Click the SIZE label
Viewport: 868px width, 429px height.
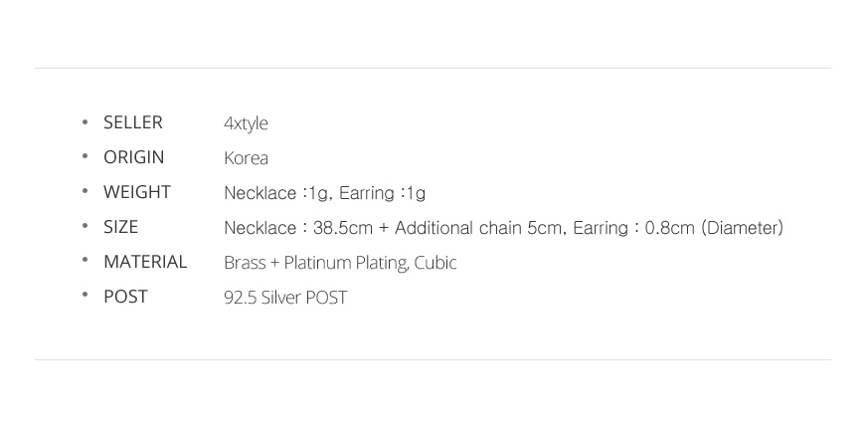tap(120, 227)
